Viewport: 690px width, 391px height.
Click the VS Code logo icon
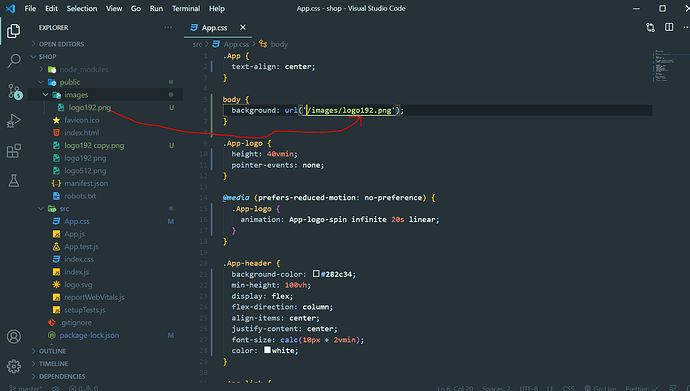coord(10,8)
